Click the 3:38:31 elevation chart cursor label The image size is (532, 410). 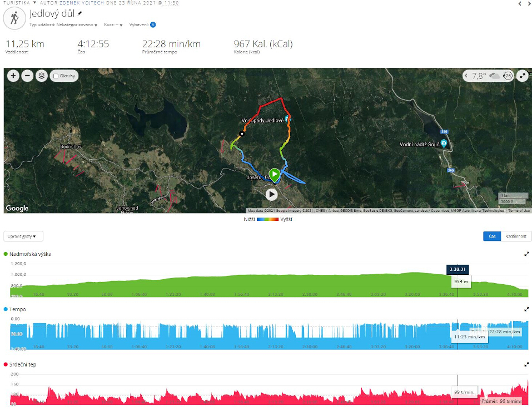(x=458, y=269)
